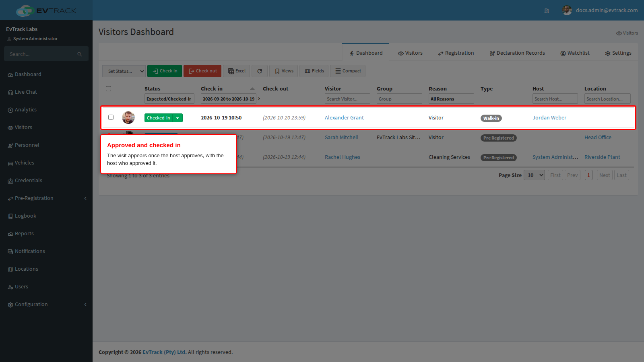Open the All Reasons filter dropdown
The height and width of the screenshot is (362, 644).
tap(451, 99)
